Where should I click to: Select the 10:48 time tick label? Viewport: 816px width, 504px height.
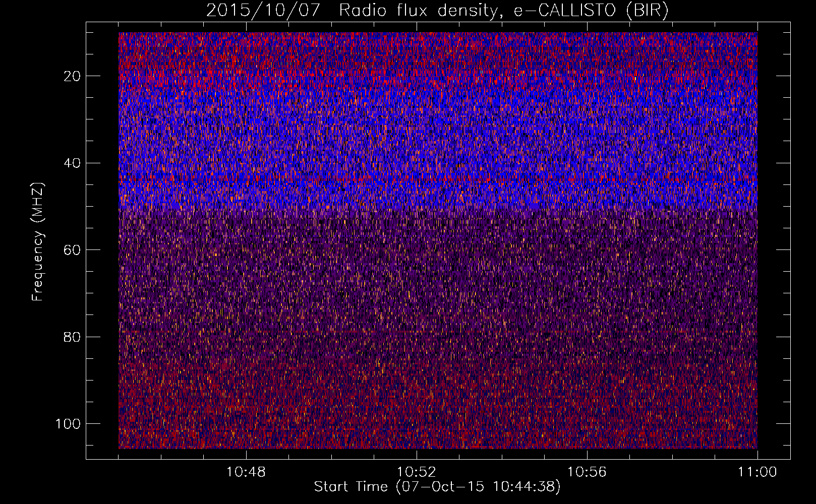pos(246,472)
